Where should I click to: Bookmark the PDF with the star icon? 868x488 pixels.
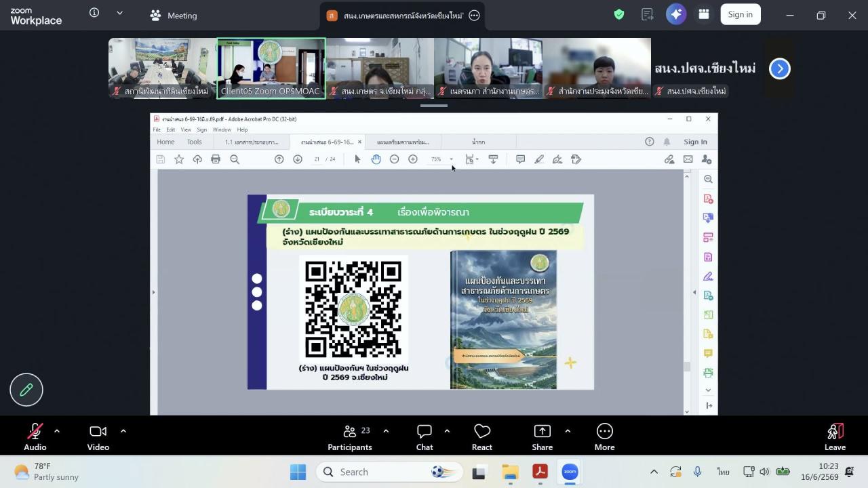(x=179, y=159)
